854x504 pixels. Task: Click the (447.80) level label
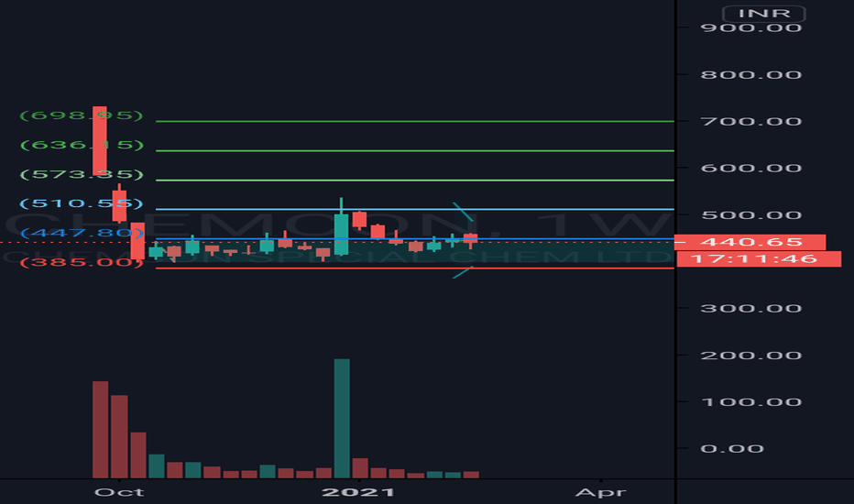(82, 233)
